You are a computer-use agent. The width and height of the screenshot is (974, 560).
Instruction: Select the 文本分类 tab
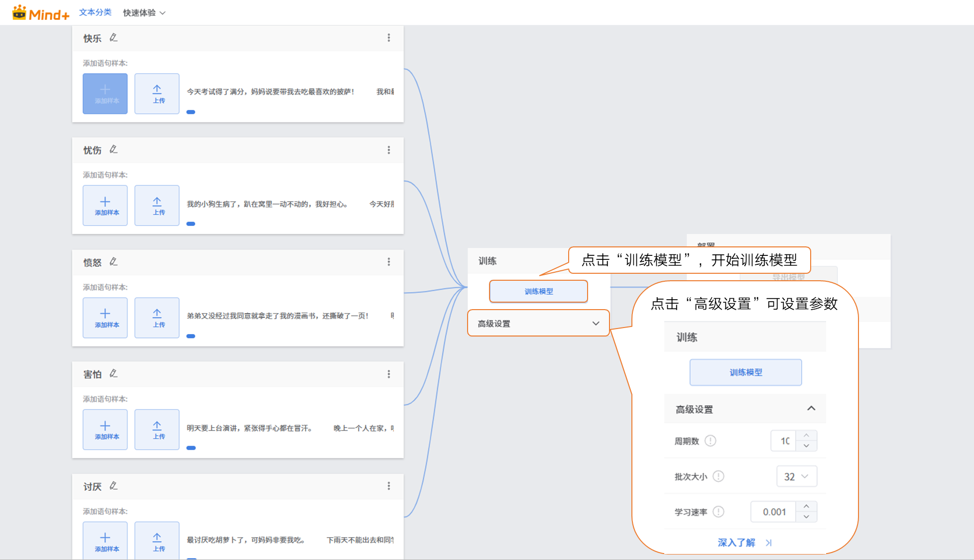(x=95, y=12)
